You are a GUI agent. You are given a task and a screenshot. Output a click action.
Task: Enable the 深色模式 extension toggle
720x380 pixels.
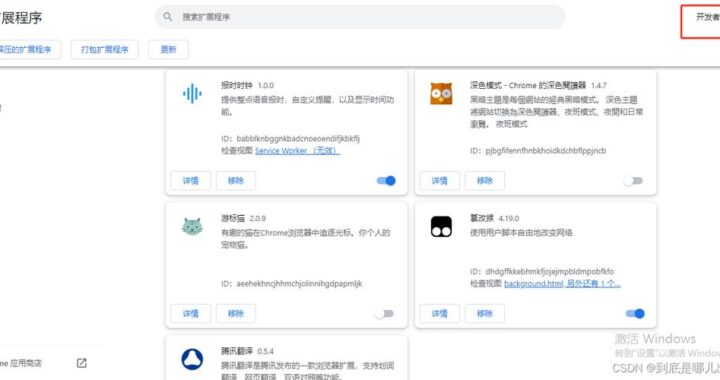point(633,181)
